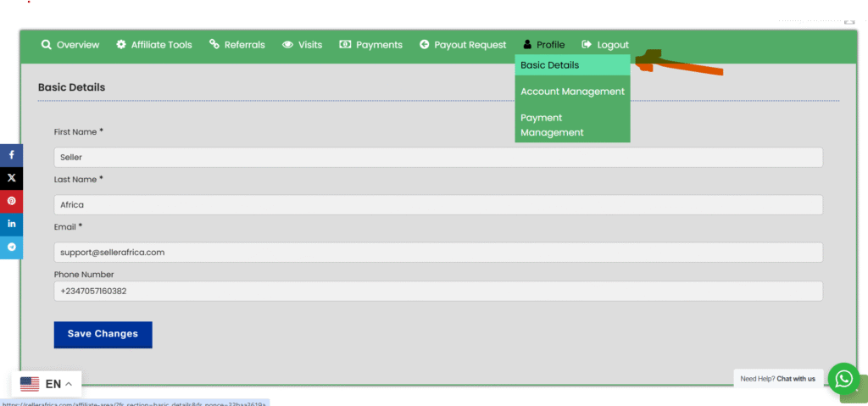Choose Payment Management menu option
The image size is (868, 406).
tap(553, 125)
